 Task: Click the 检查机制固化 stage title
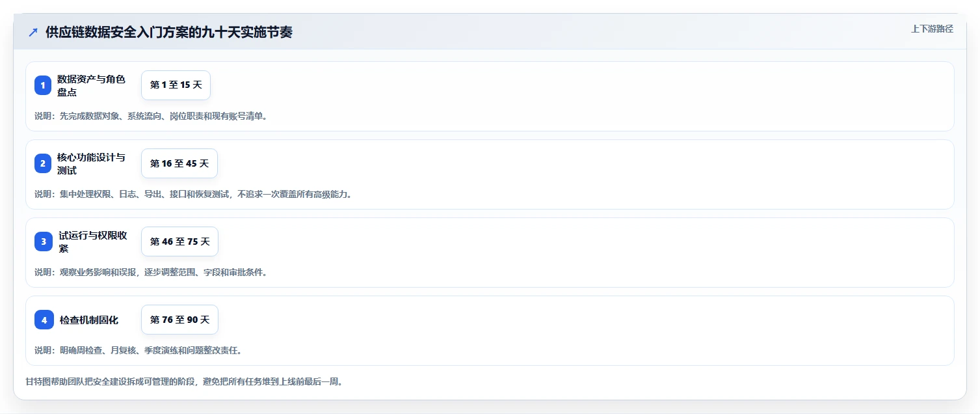click(x=89, y=320)
